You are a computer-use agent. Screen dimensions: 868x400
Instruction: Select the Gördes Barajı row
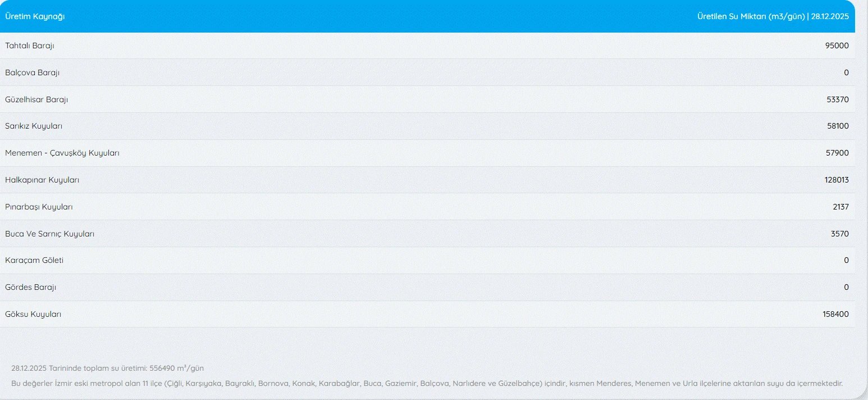[x=427, y=288]
